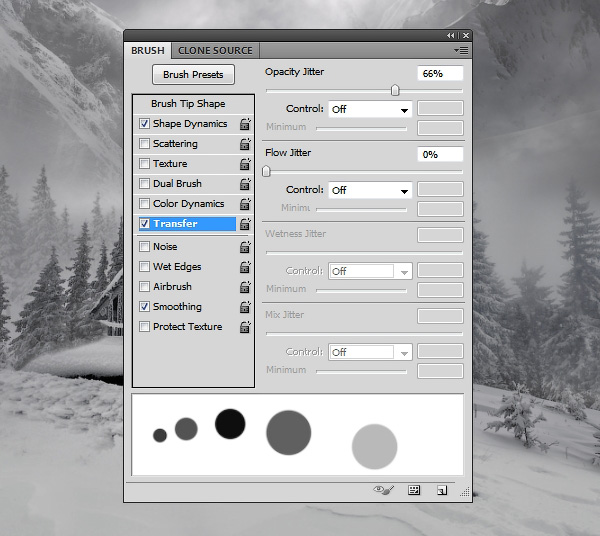Image resolution: width=600 pixels, height=536 pixels.
Task: Enable the Wet Edges checkbox
Action: [x=144, y=266]
